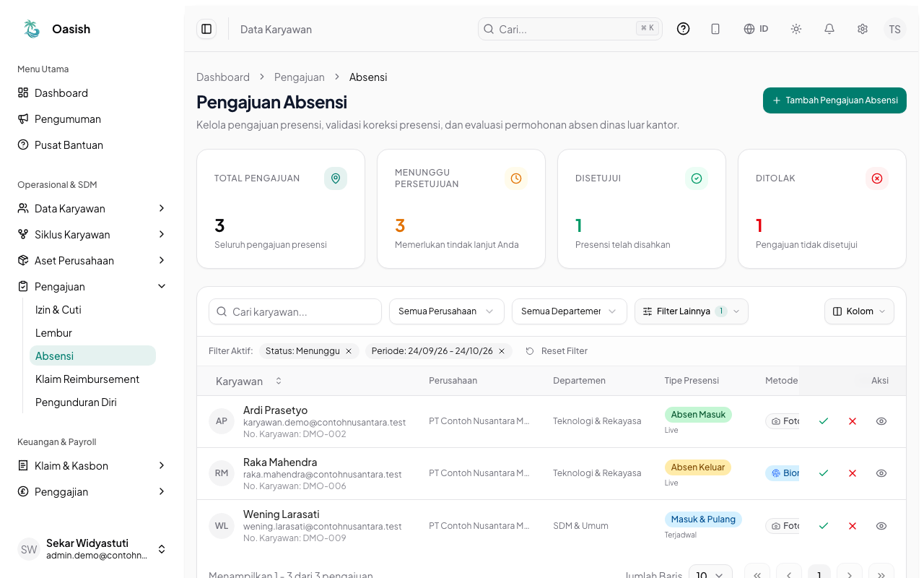Expand the Data Karyawan menu

(x=92, y=209)
